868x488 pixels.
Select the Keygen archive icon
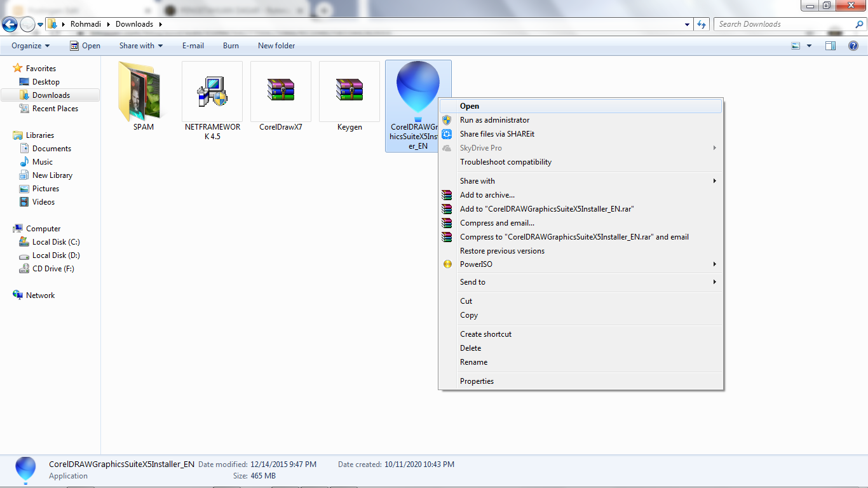point(349,91)
